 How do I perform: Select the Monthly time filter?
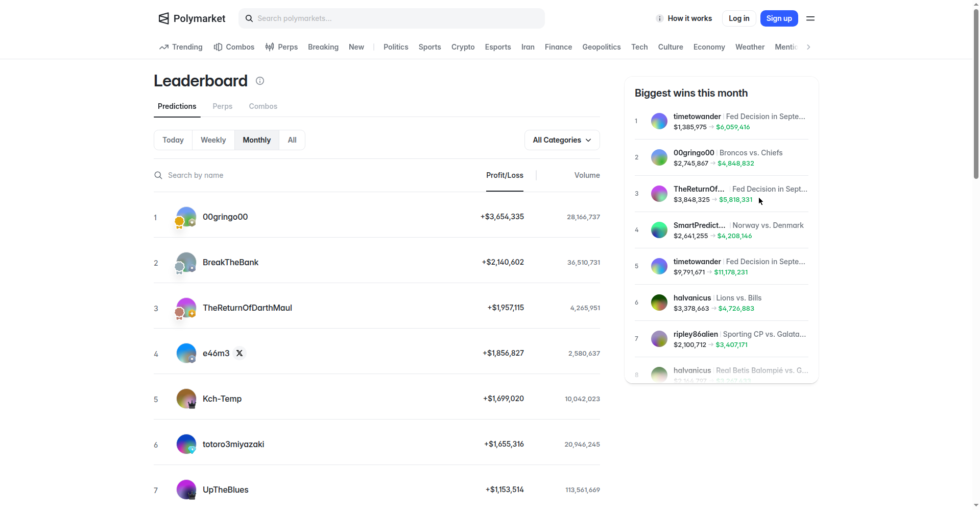pos(257,140)
